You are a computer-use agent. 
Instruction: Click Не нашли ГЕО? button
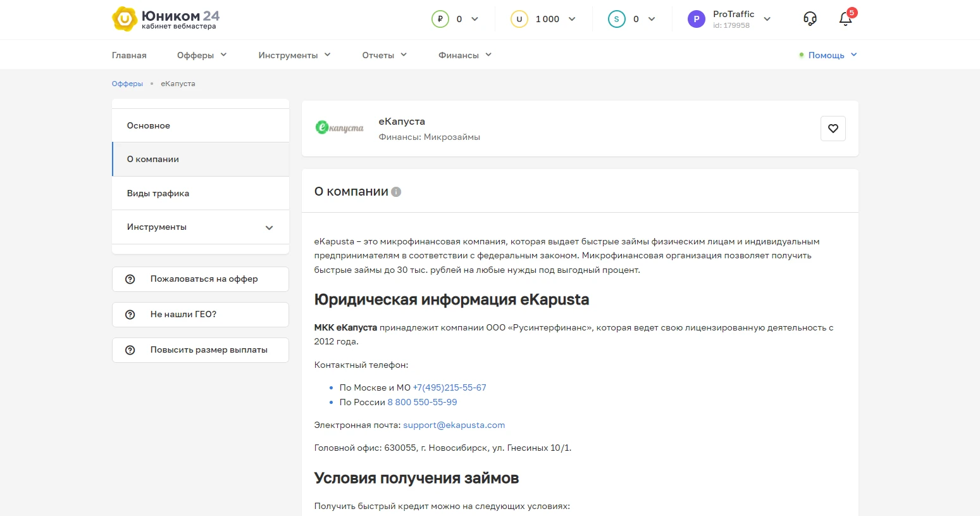201,315
